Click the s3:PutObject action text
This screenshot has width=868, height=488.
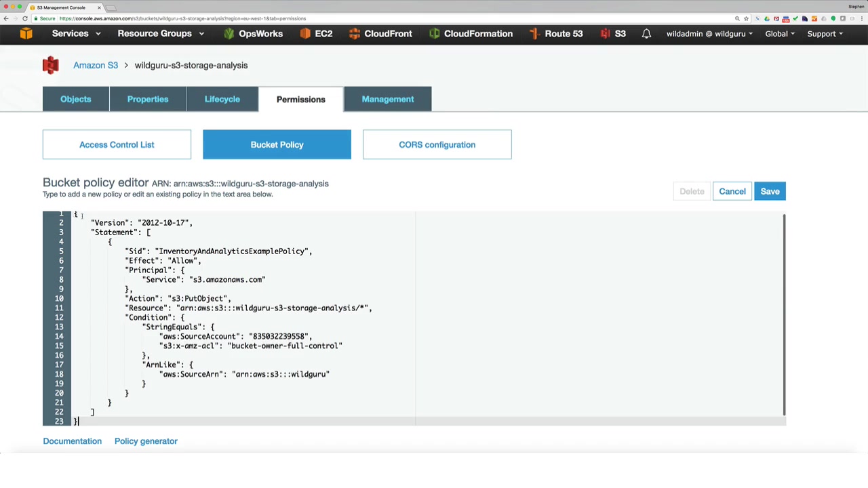(197, 298)
